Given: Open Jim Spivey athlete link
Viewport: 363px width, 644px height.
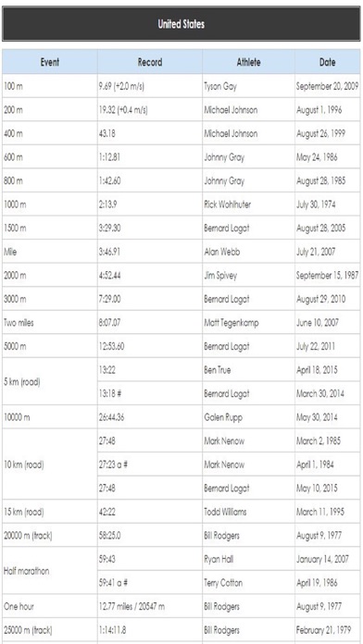Looking at the screenshot, I should 220,276.
